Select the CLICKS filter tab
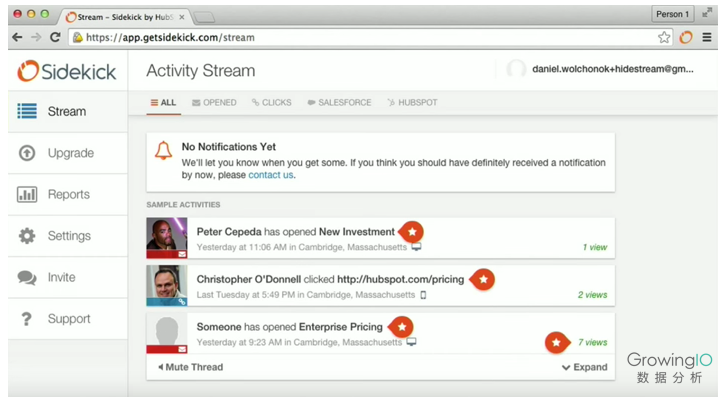Screen dimensions: 728x401 coord(272,103)
